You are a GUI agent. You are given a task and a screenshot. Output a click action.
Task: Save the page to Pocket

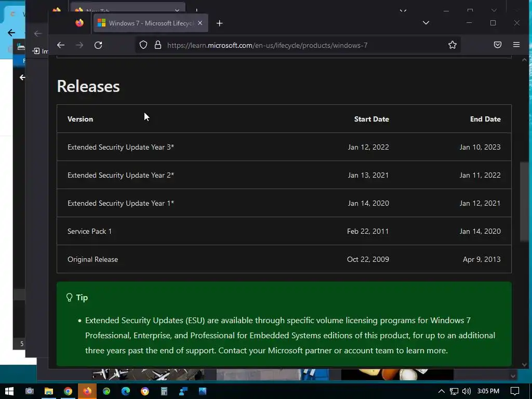pyautogui.click(x=497, y=45)
